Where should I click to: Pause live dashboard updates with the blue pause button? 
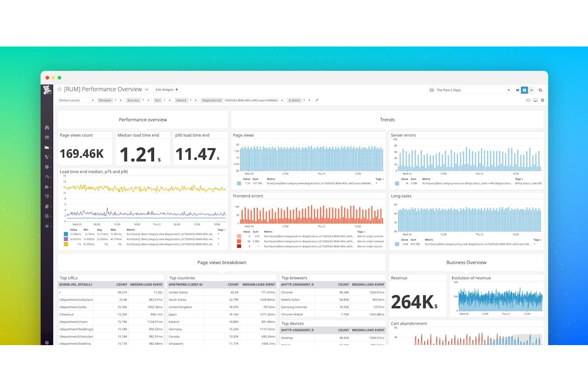[x=524, y=90]
